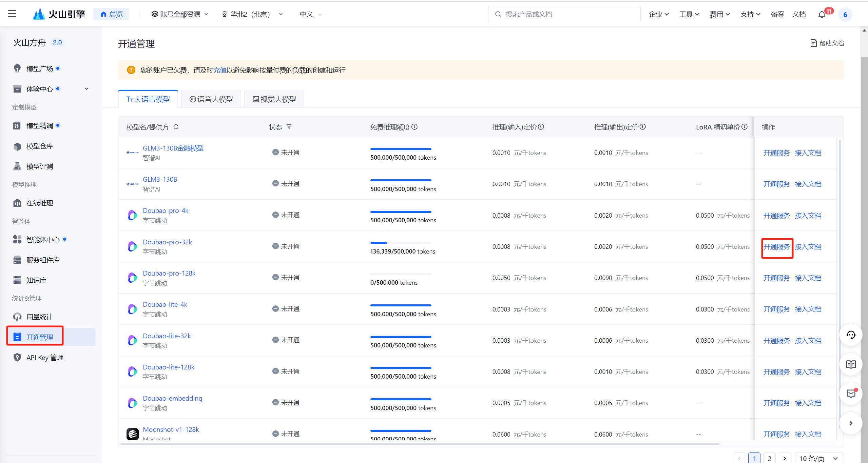Open 文档 in the top navigation
The height and width of the screenshot is (463, 868).
coord(799,14)
